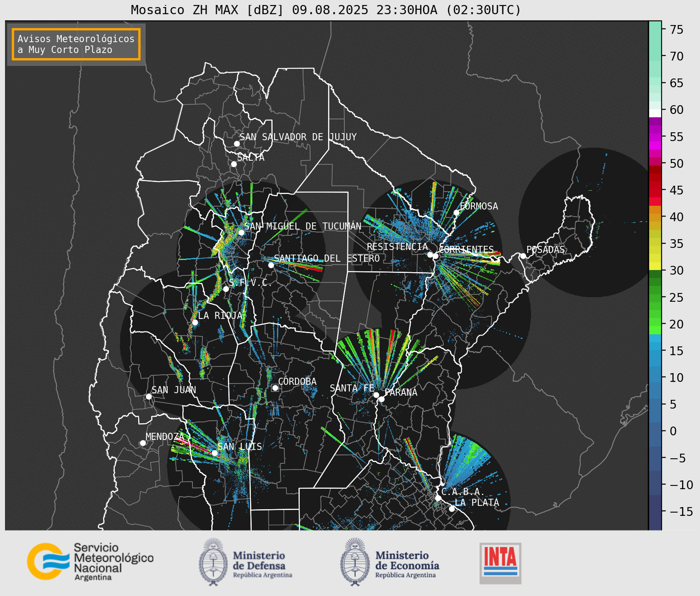700x596 pixels.
Task: Click the Posadas city marker dot
Action: (523, 256)
